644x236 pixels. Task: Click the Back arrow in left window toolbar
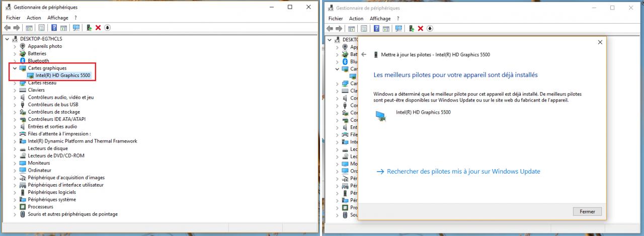7,28
